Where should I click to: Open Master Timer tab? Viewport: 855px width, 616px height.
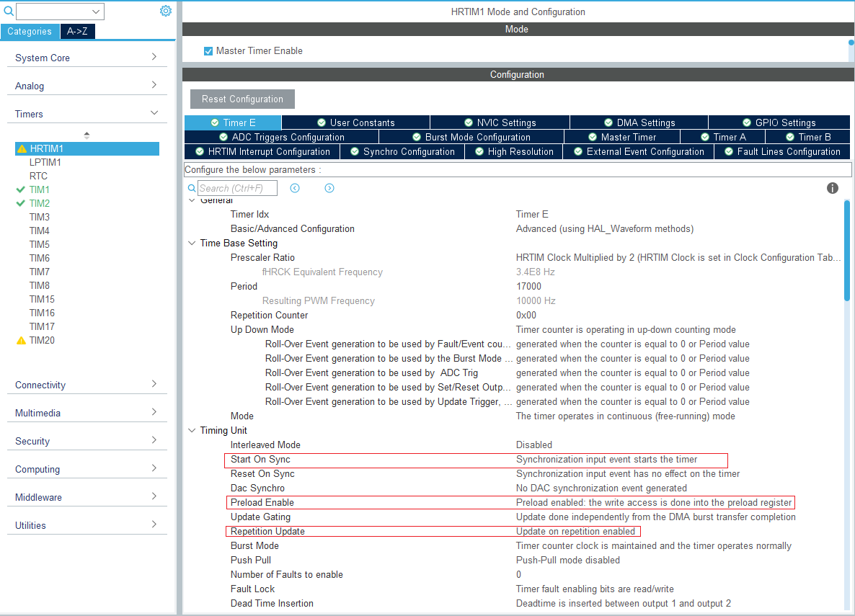pos(622,138)
